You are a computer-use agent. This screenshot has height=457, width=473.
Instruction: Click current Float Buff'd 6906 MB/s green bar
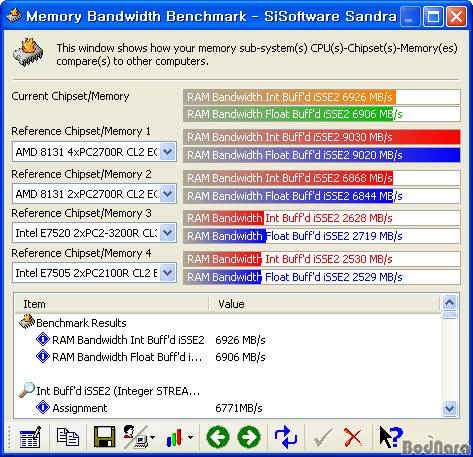tap(322, 114)
